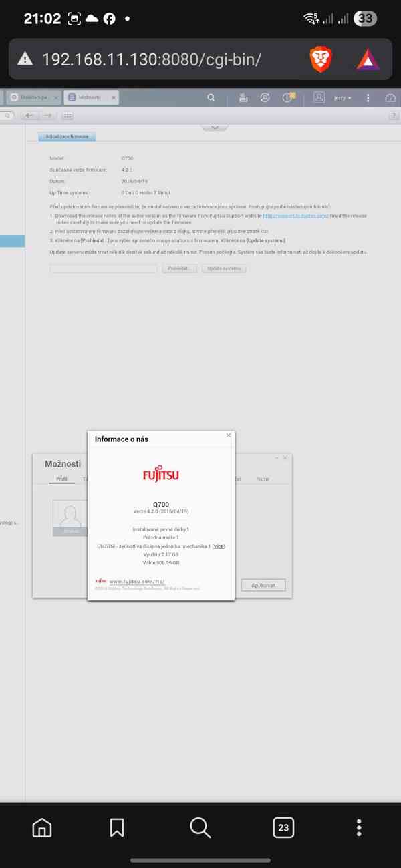Viewport: 401px width, 868px height.
Task: Switch to the first NAS taskbar tab
Action: tap(32, 97)
